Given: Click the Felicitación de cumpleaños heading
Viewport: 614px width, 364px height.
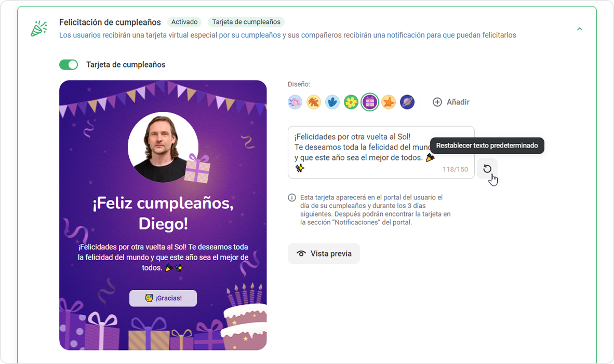Looking at the screenshot, I should coord(110,22).
